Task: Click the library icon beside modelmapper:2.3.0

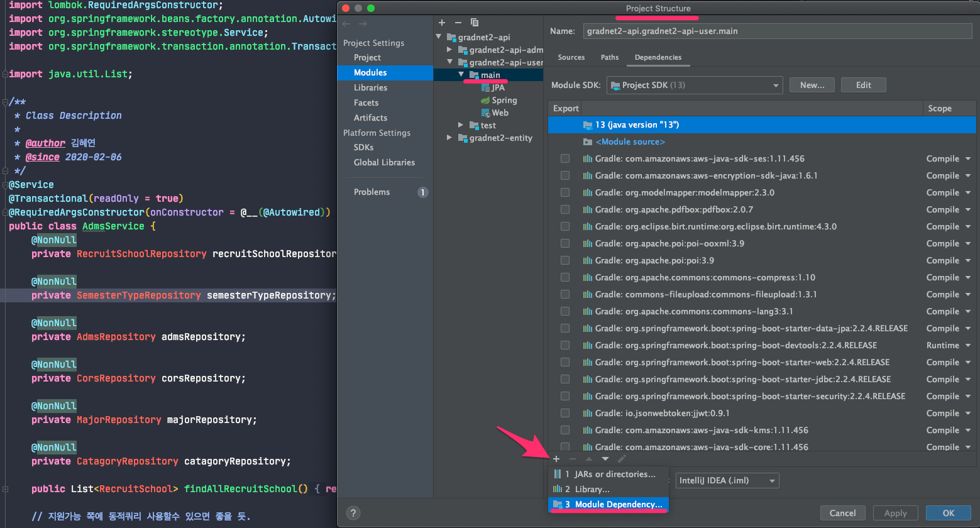Action: point(588,193)
